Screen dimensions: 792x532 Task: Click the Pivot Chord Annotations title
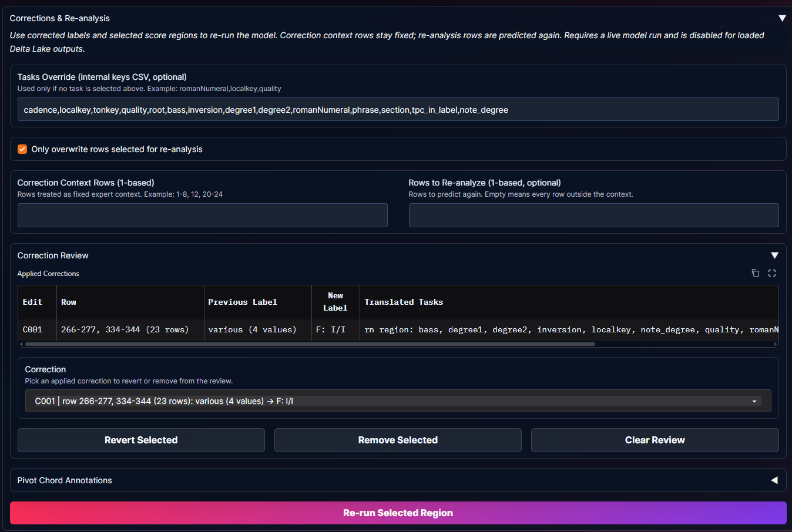point(65,480)
